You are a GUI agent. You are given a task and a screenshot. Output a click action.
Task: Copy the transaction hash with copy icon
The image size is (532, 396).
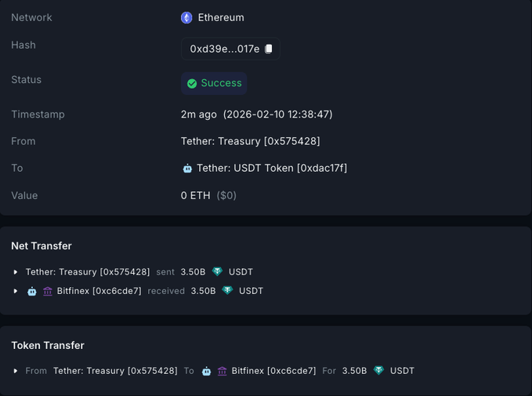coord(269,49)
